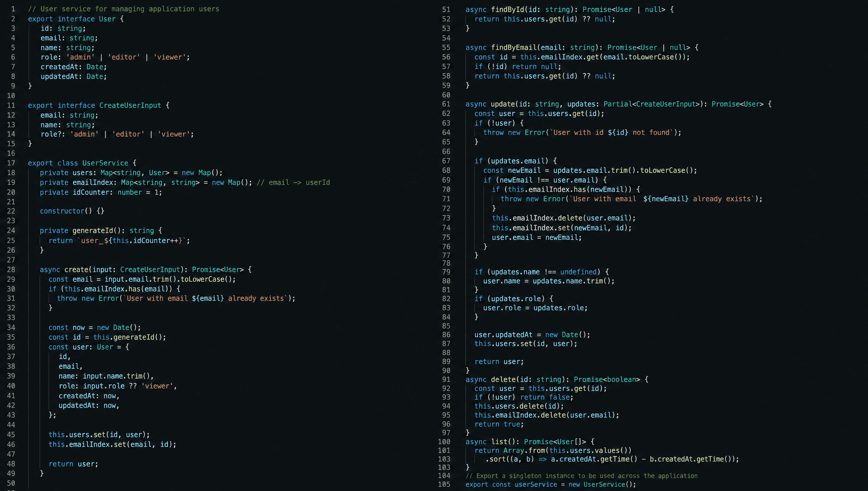This screenshot has width=868, height=491.
Task: Click "private generateId(): string {"
Action: [x=101, y=231]
